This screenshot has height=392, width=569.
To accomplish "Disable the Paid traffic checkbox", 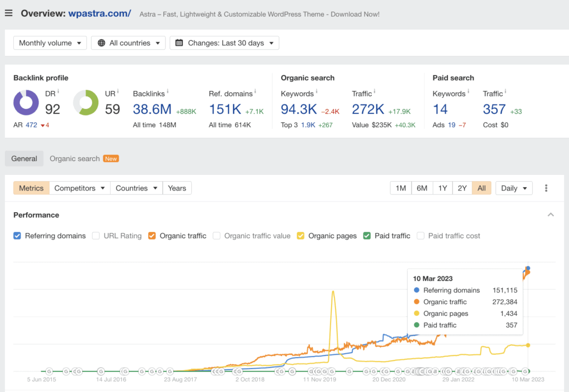I will point(367,236).
